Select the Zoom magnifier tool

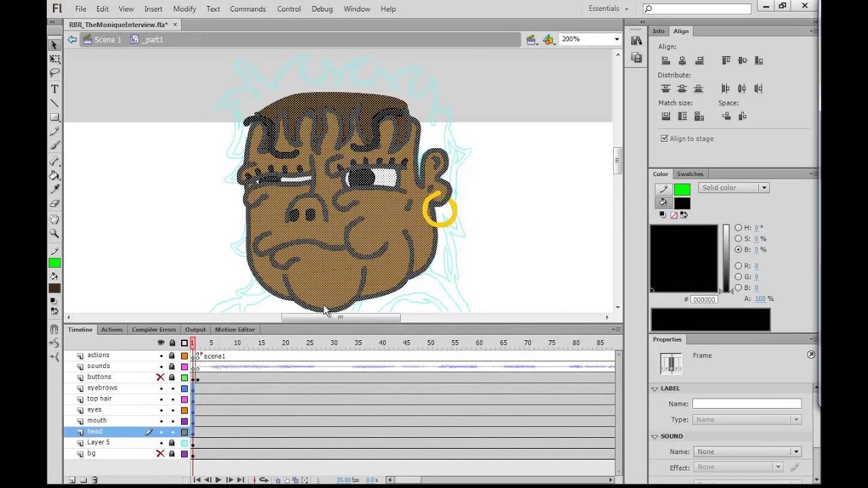click(x=54, y=233)
